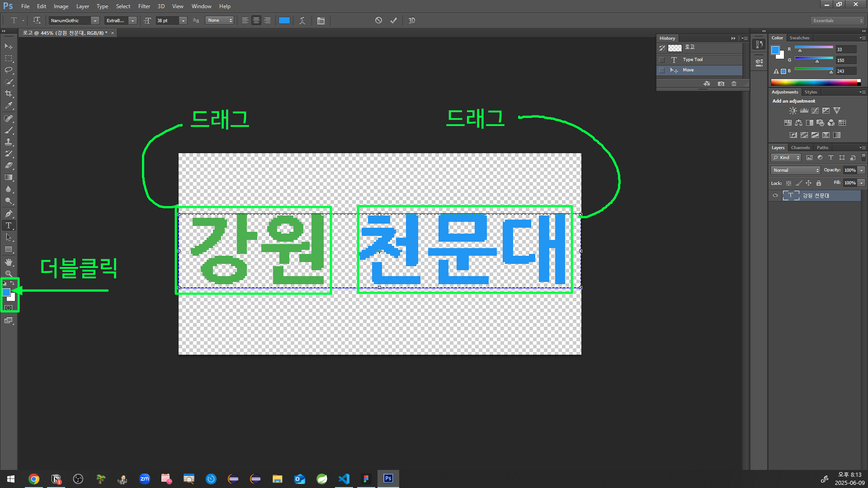Open font style dropdown ExtraB...

pos(132,20)
